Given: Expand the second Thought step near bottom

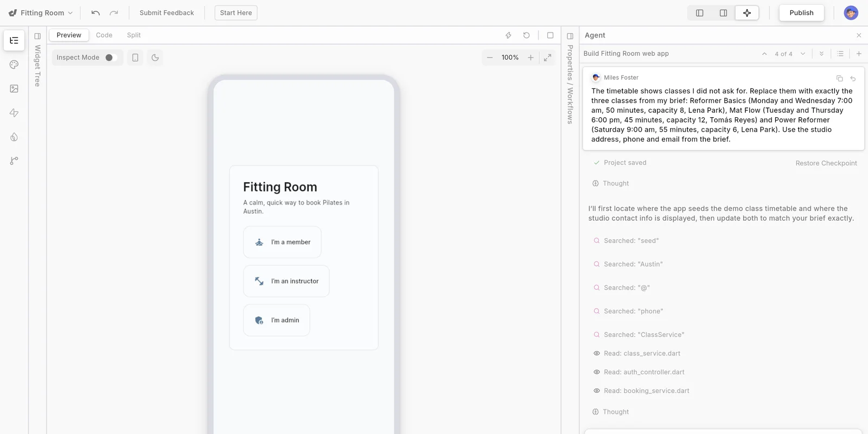Looking at the screenshot, I should coord(611,412).
